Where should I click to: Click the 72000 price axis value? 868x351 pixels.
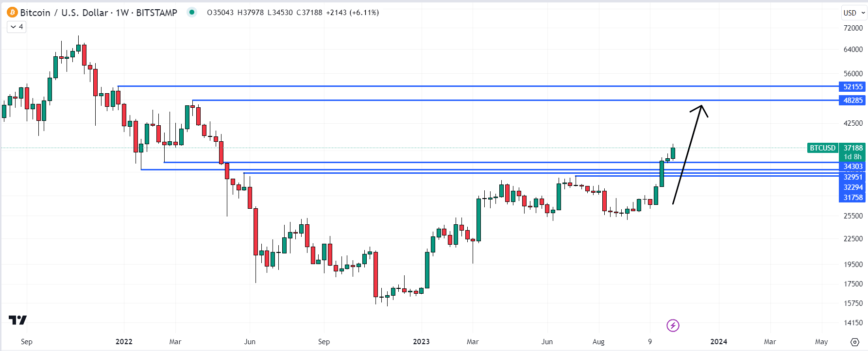853,28
